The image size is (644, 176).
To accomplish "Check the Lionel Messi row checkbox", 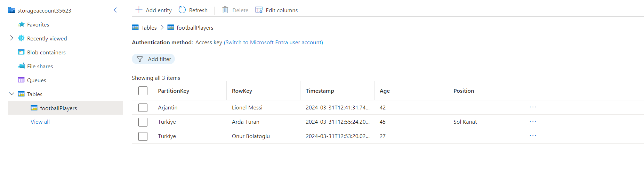I will (143, 108).
